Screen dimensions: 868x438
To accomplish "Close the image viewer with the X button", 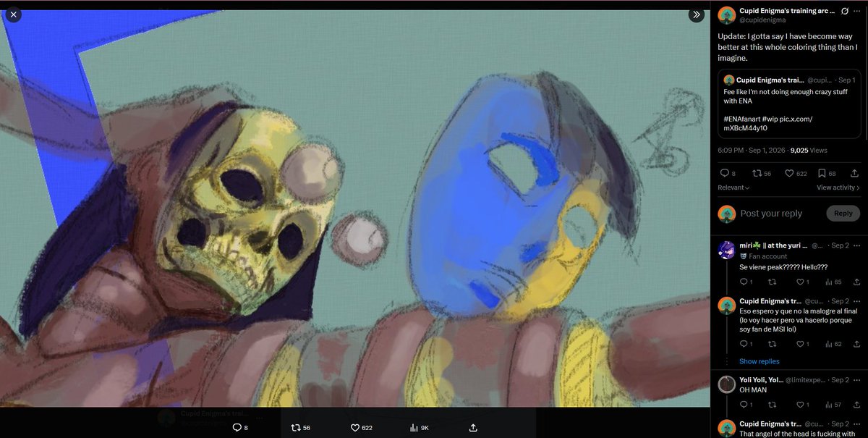I will 13,14.
